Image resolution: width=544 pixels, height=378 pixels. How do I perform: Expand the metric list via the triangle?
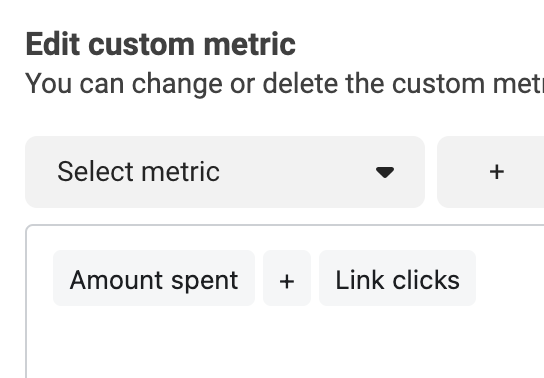click(x=385, y=172)
